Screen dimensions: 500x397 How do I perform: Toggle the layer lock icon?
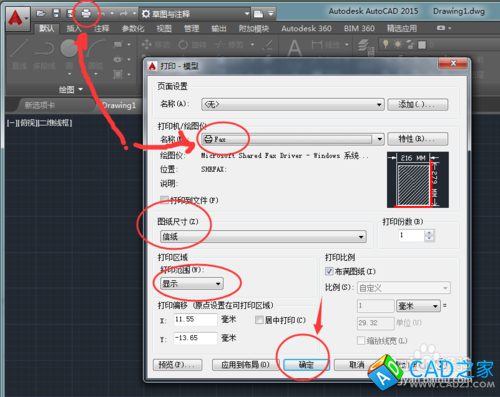(x=410, y=44)
